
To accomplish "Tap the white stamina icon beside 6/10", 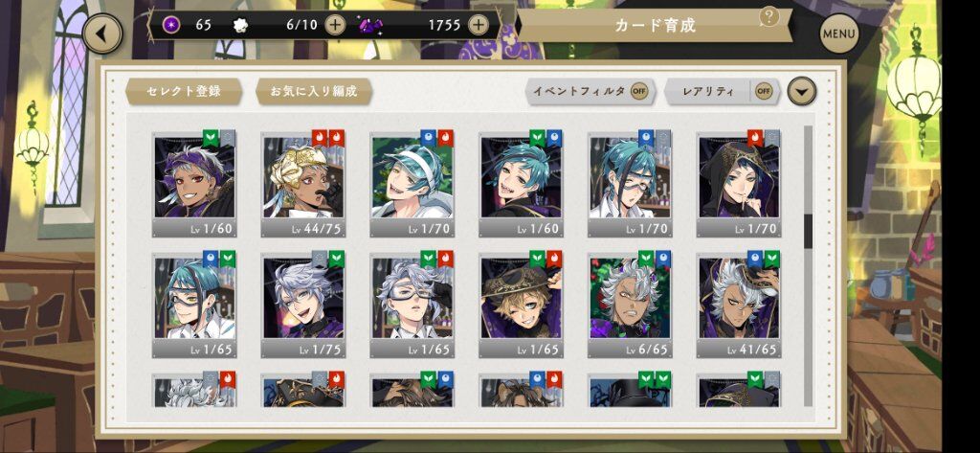I will (x=240, y=25).
